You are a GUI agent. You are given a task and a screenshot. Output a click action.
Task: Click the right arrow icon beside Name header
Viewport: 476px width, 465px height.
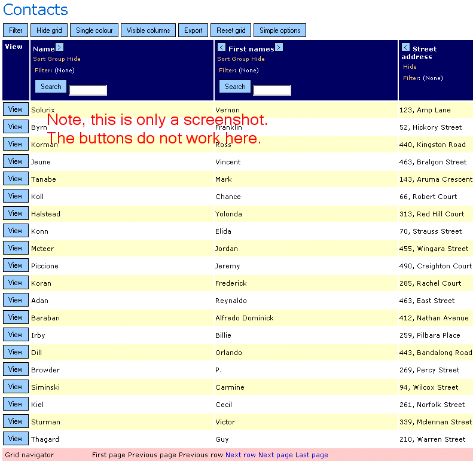point(59,47)
